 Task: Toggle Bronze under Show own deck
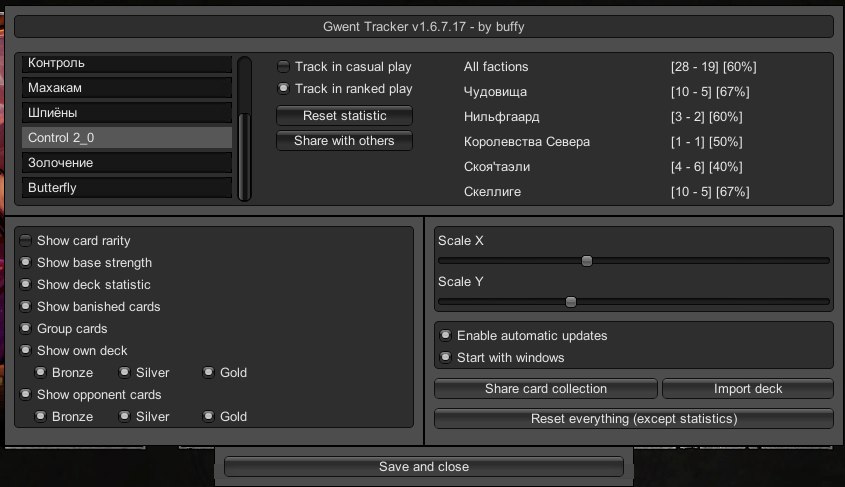pos(41,373)
